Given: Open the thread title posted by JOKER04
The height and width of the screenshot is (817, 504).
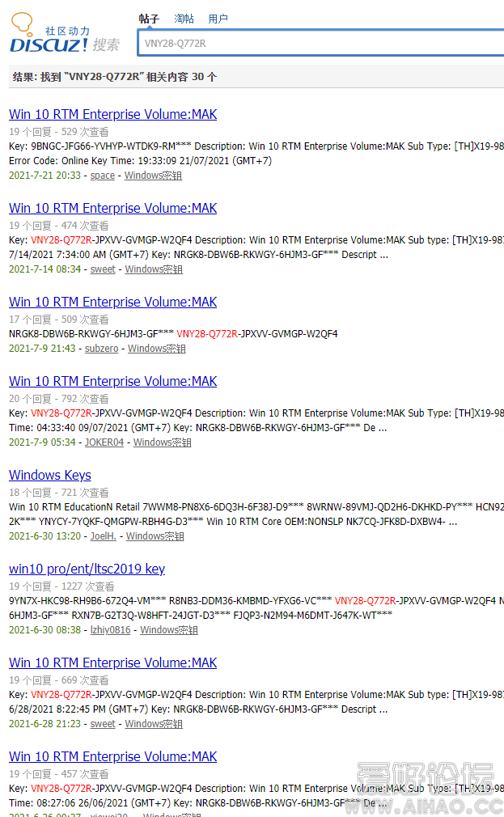Looking at the screenshot, I should pos(112,381).
